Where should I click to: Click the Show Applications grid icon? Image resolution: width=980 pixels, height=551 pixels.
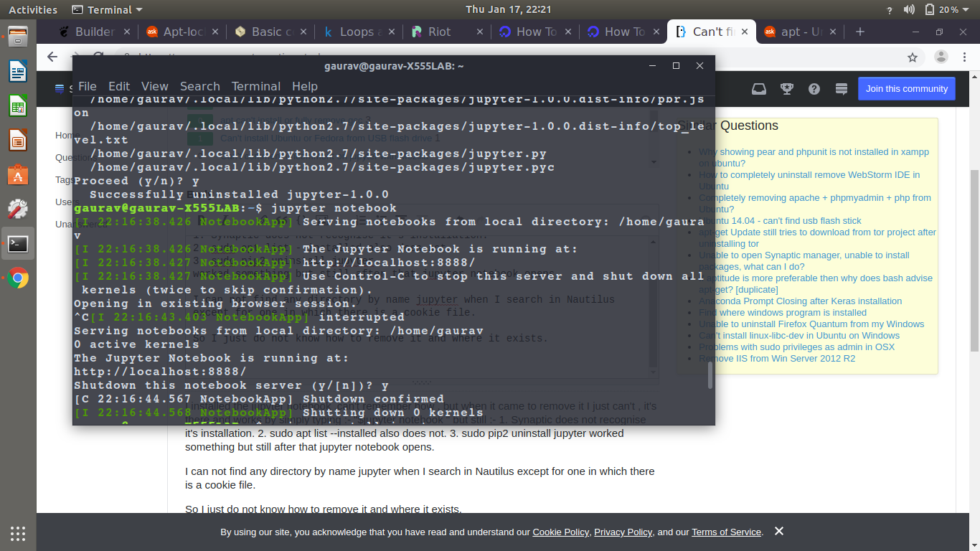tap(18, 533)
